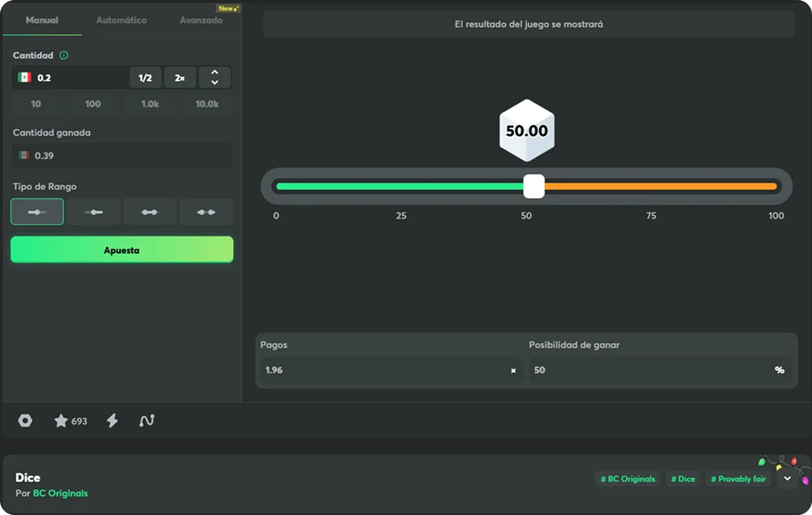Click the white slider handle at 50
The image size is (812, 515).
(x=534, y=187)
